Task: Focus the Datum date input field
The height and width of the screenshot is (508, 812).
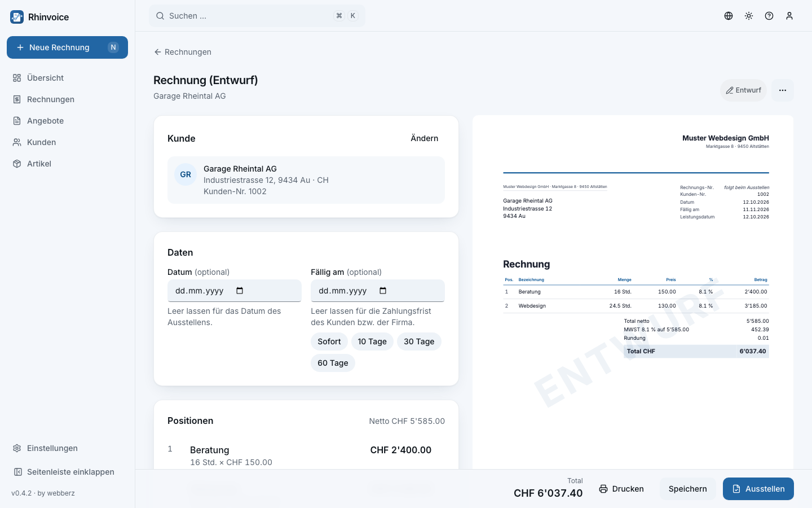Action: (x=235, y=291)
